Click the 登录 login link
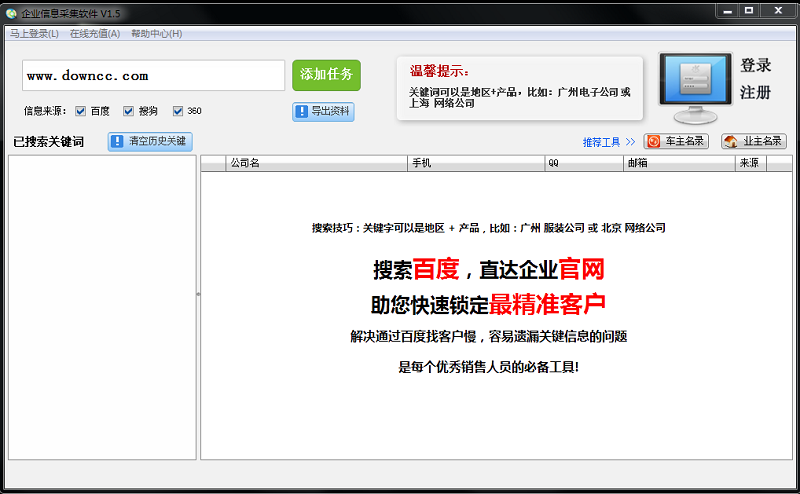 coord(756,65)
